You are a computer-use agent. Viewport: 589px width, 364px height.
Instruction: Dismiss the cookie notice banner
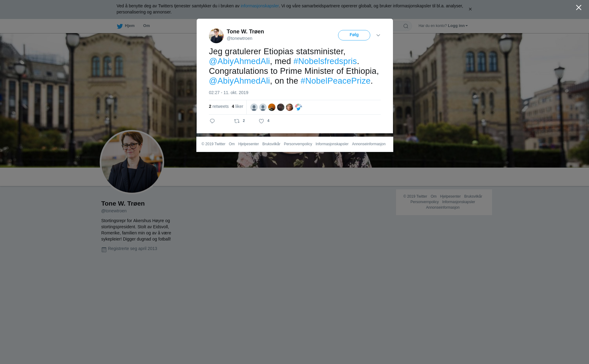click(x=470, y=9)
